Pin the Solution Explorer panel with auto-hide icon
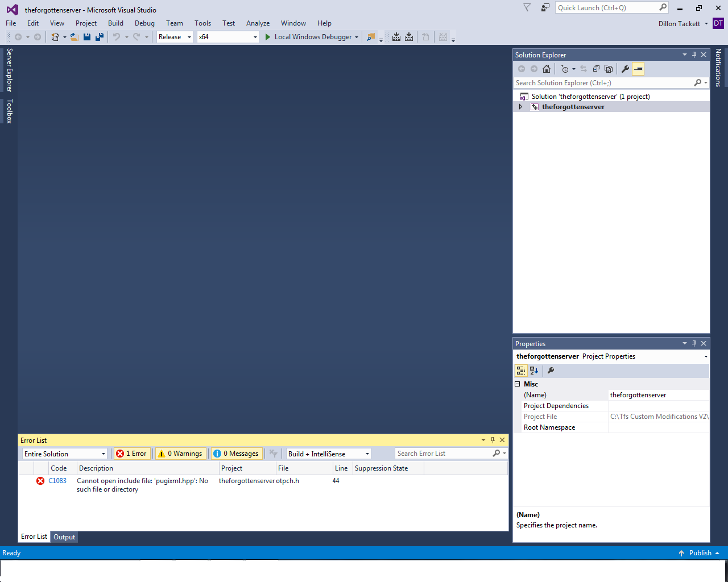728x582 pixels. [694, 55]
